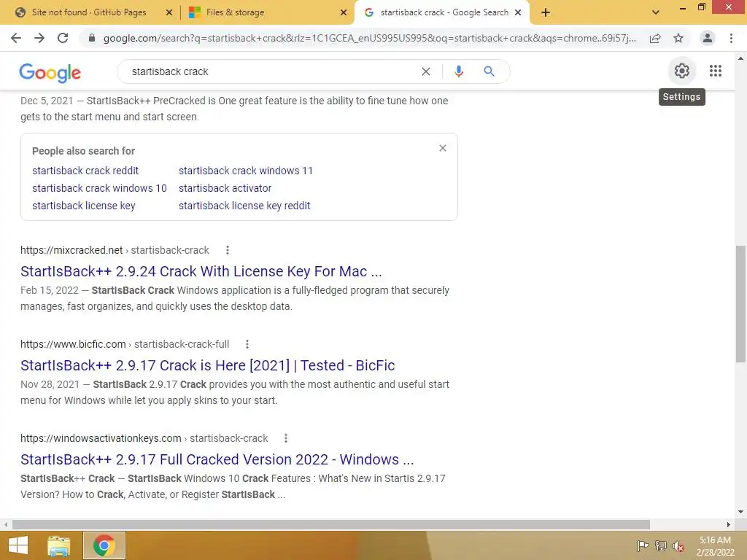Screen dimensions: 747x560
Task: Open StartIsBack++ 2.9.17 Crack BicFic result
Action: 208,365
